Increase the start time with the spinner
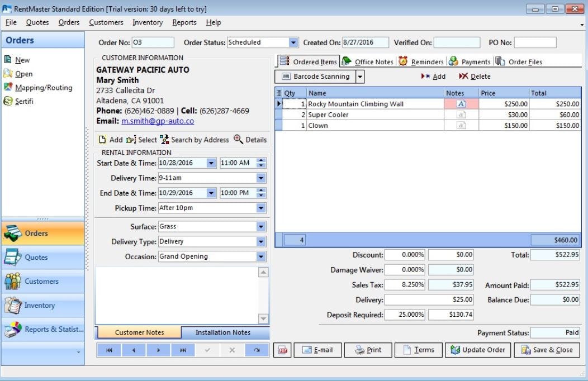Screen dimensions: 588x381 coord(261,160)
